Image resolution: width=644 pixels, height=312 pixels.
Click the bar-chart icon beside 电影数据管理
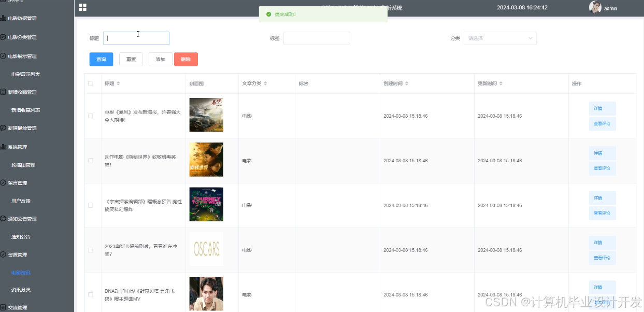coord(3,18)
